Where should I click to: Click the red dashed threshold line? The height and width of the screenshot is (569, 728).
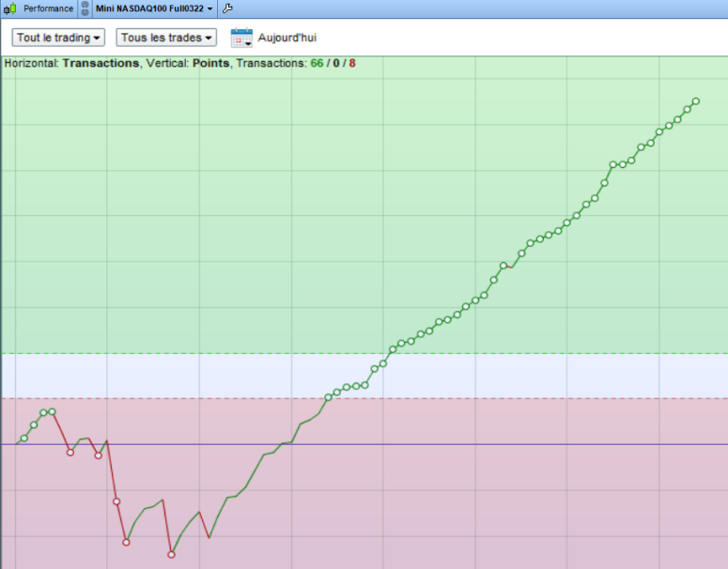point(364,398)
